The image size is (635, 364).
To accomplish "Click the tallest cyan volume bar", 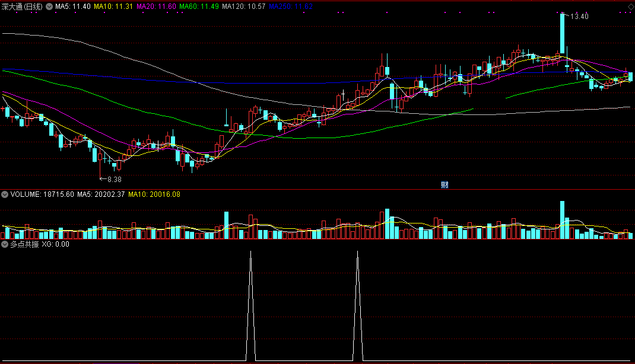I will coord(563,220).
